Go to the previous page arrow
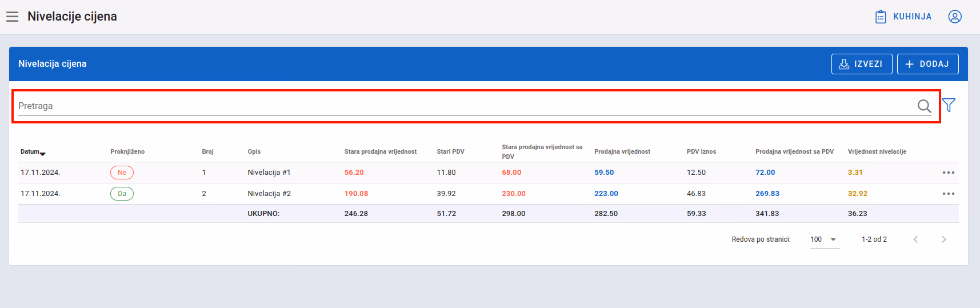Image resolution: width=980 pixels, height=308 pixels. click(915, 239)
